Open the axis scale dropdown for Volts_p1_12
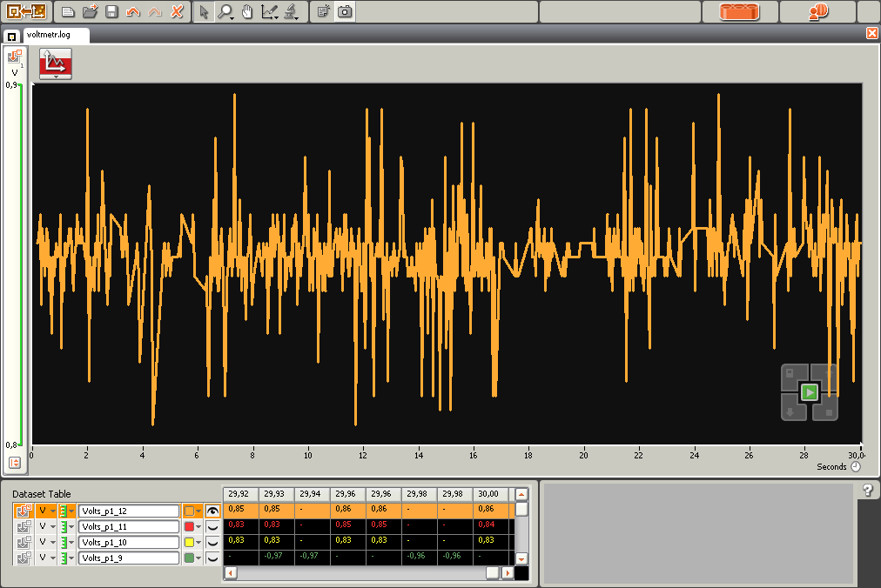The image size is (881, 588). pyautogui.click(x=67, y=511)
